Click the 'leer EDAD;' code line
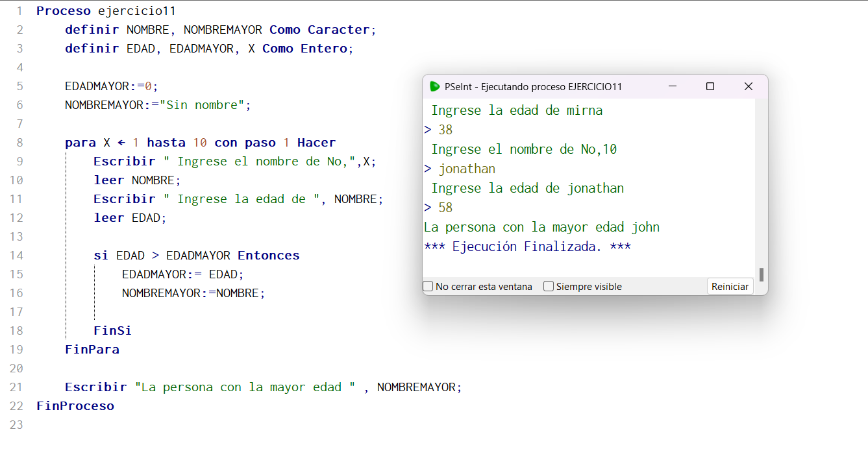The width and height of the screenshot is (868, 458). coord(130,218)
